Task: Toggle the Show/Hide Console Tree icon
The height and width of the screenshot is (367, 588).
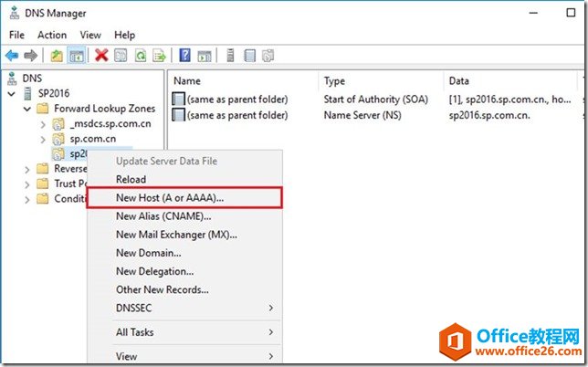Action: [77, 56]
